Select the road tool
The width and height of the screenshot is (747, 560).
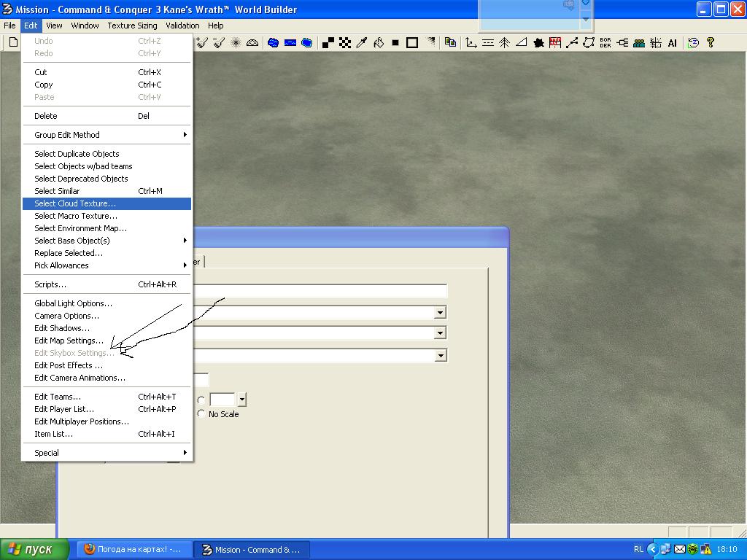(x=488, y=43)
